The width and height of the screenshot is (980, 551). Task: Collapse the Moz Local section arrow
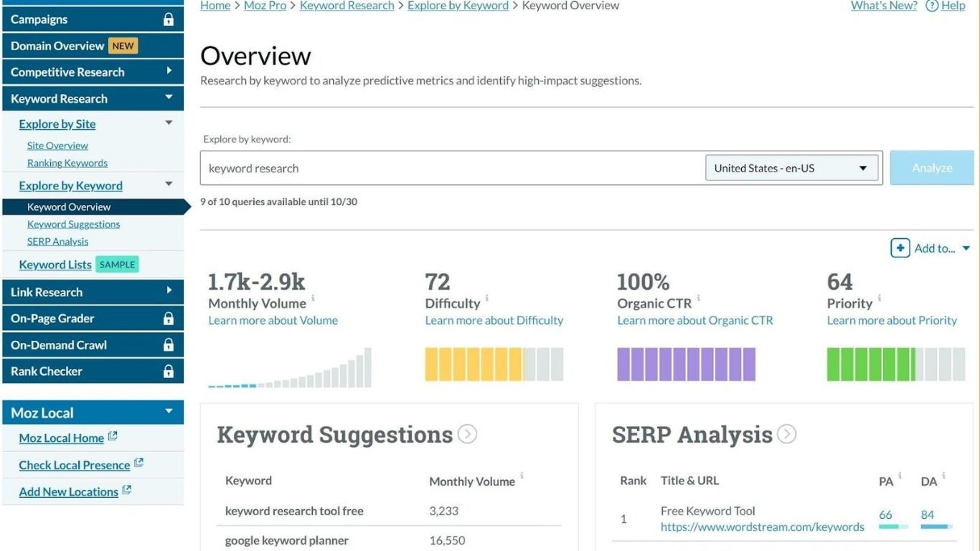coord(169,411)
